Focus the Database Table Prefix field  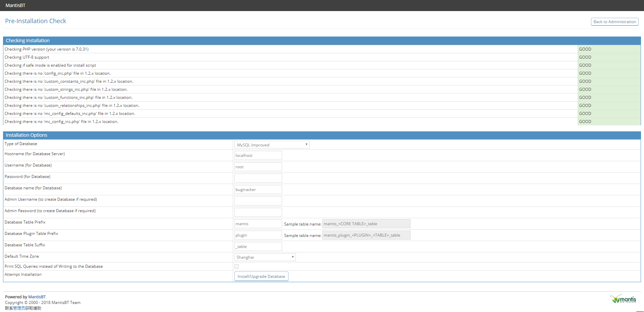[258, 224]
